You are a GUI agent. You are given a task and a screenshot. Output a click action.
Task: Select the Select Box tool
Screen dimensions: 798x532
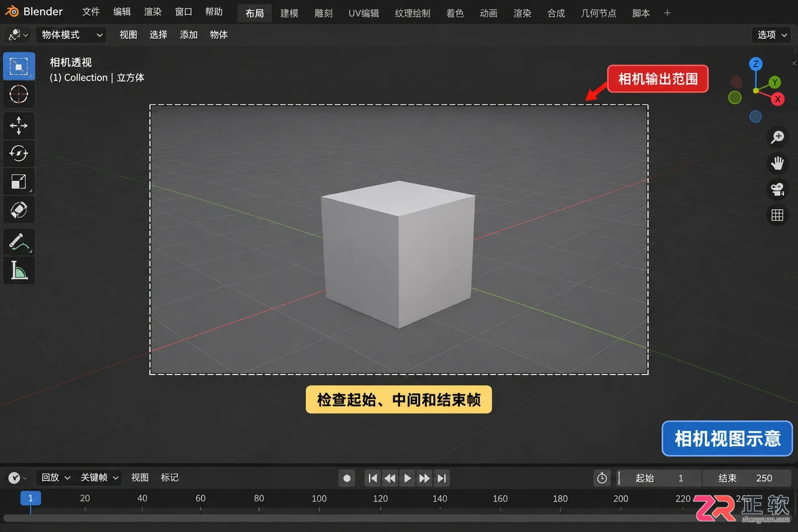click(19, 66)
